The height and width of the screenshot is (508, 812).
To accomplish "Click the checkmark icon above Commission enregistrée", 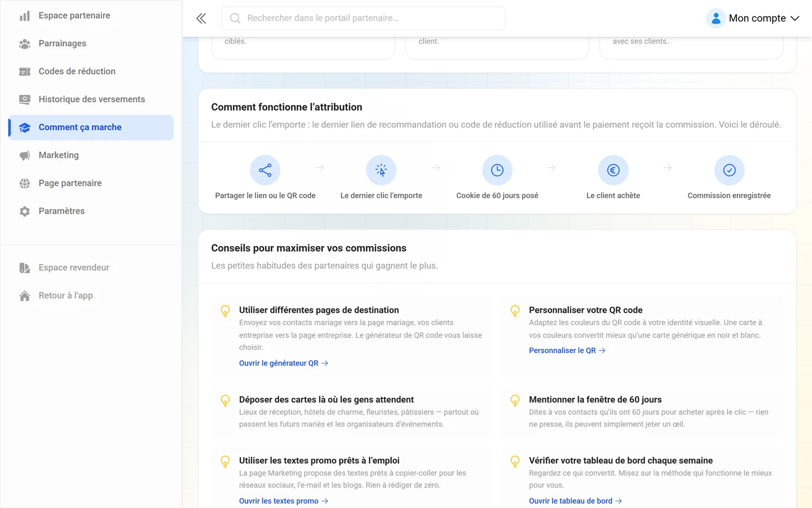I will (x=729, y=170).
